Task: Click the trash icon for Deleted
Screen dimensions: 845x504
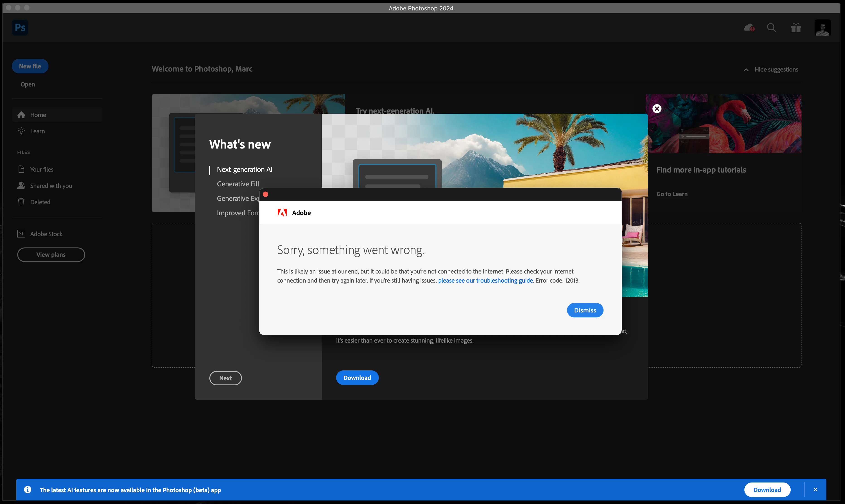Action: (x=21, y=202)
